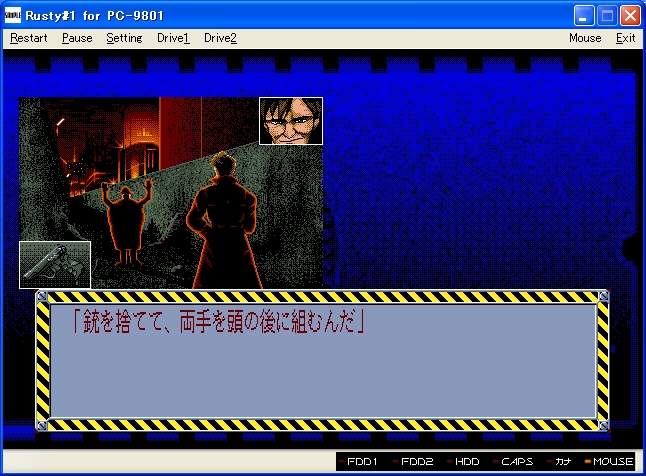Click the character face portrait
Screen dimensions: 646x476
click(x=291, y=121)
